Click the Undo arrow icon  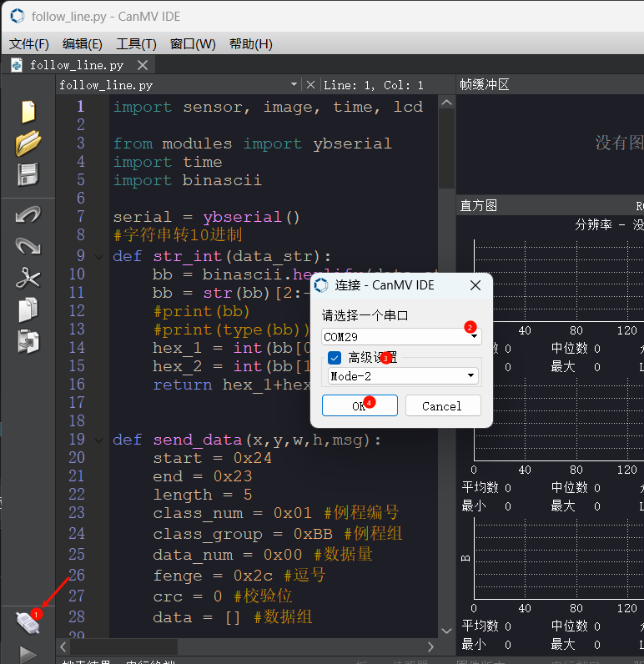pyautogui.click(x=28, y=215)
